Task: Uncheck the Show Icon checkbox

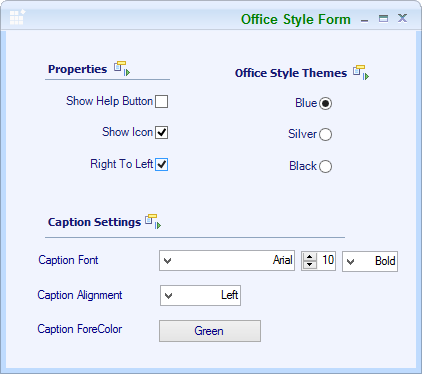Action: click(x=162, y=132)
